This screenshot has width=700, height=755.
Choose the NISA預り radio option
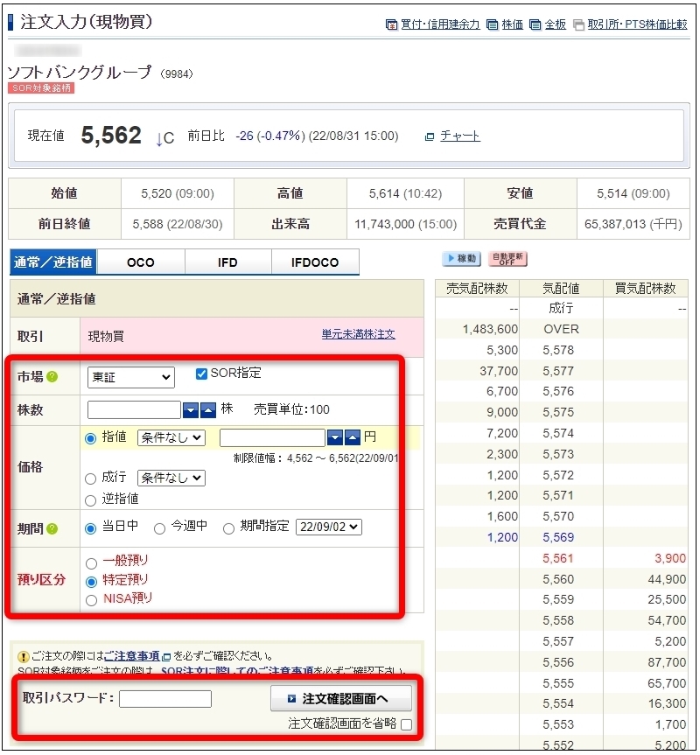(91, 600)
